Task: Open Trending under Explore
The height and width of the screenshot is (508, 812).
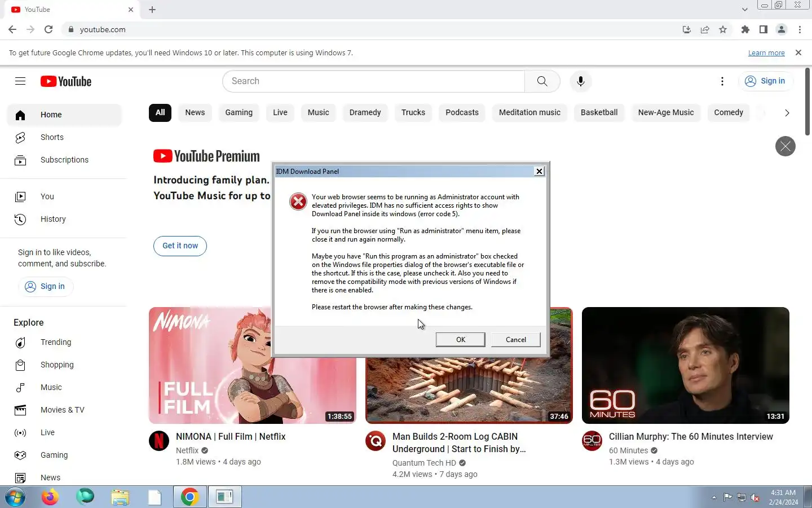Action: pyautogui.click(x=64, y=342)
